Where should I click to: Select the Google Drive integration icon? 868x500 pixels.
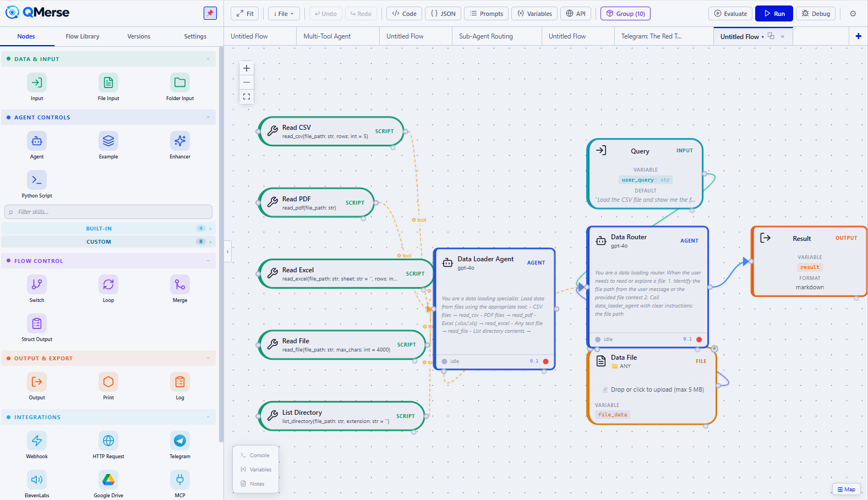click(x=108, y=480)
